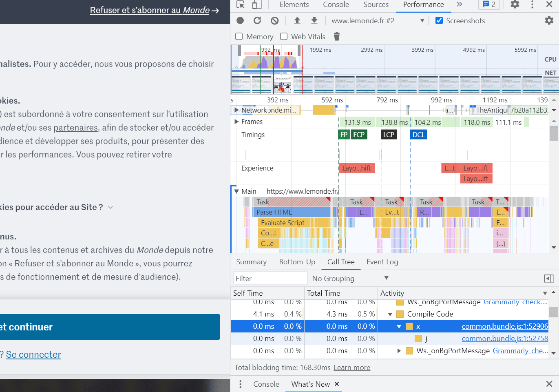Activate the inspect element picker icon
This screenshot has height=392, width=559.
(241, 4)
